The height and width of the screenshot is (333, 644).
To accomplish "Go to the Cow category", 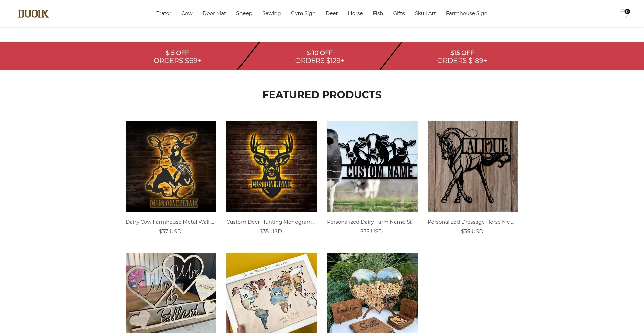I will click(x=187, y=13).
